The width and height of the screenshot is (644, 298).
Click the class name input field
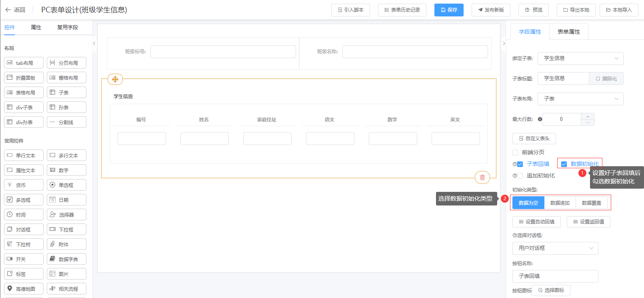point(415,52)
